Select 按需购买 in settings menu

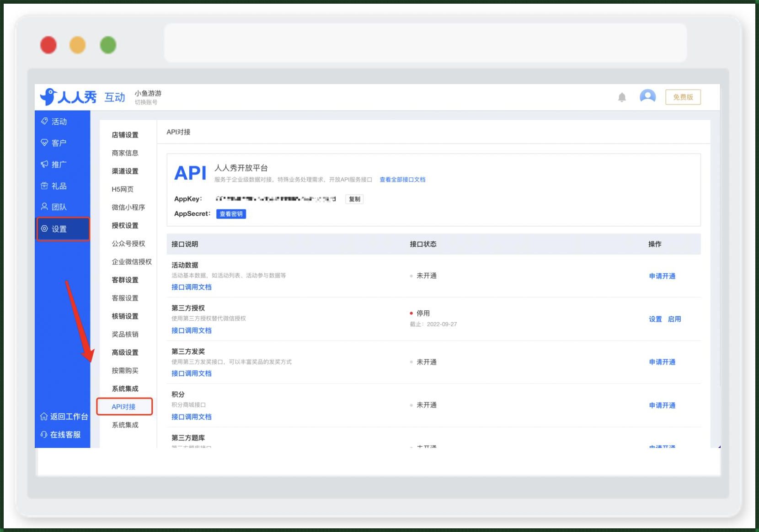[125, 371]
